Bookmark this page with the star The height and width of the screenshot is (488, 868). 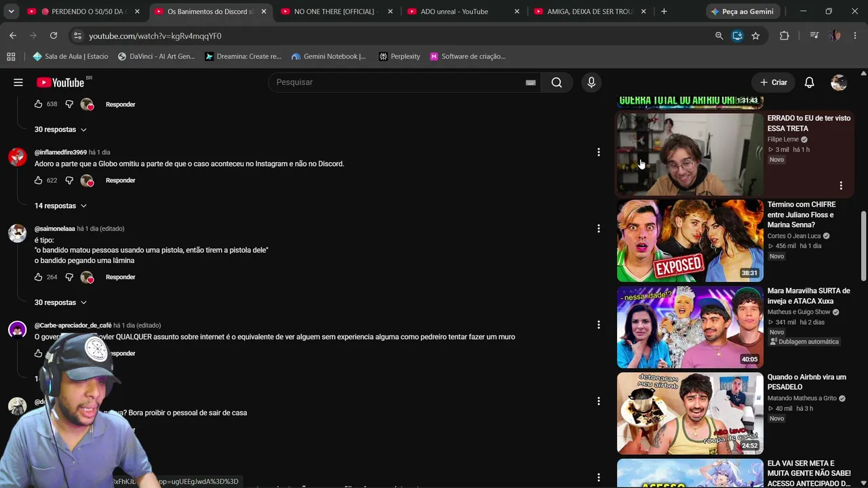(x=755, y=36)
